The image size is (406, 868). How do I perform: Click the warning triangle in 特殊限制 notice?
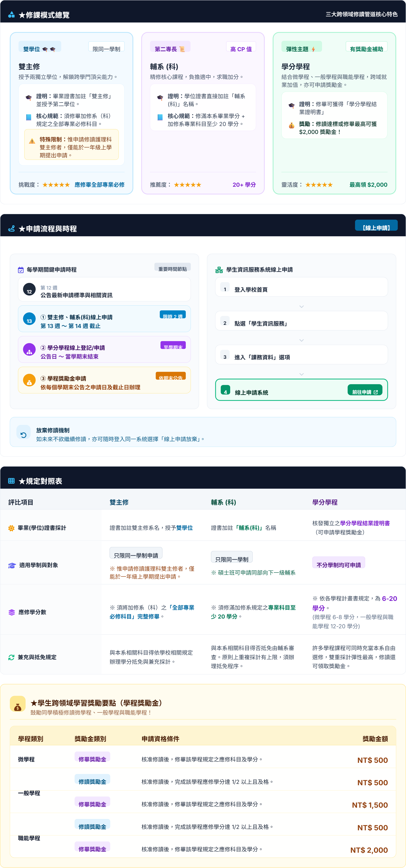point(32,141)
